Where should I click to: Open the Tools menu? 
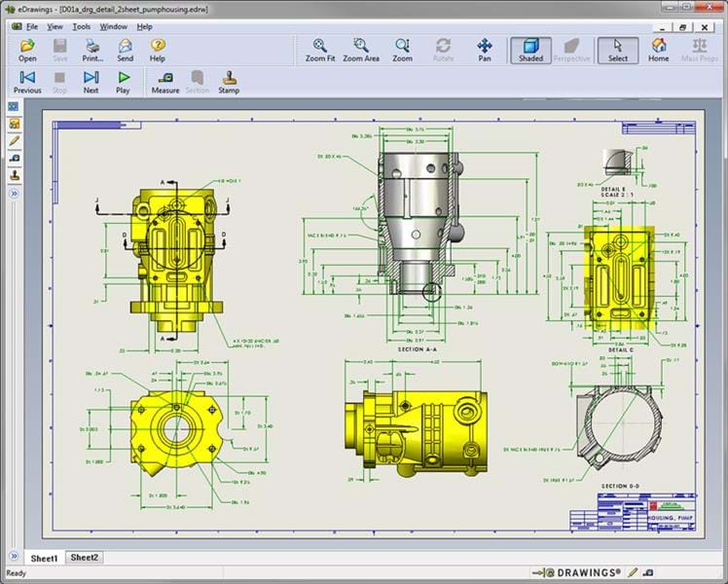(x=82, y=26)
